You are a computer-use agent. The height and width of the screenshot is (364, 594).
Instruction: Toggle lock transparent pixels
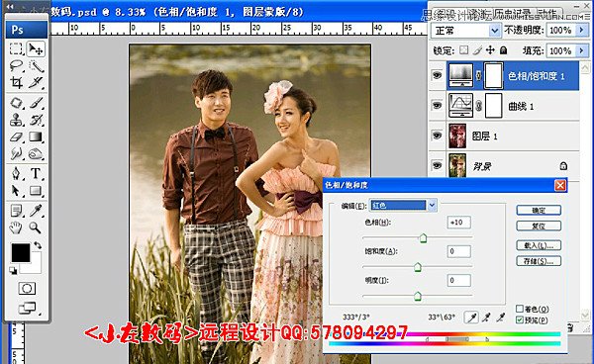tap(463, 49)
